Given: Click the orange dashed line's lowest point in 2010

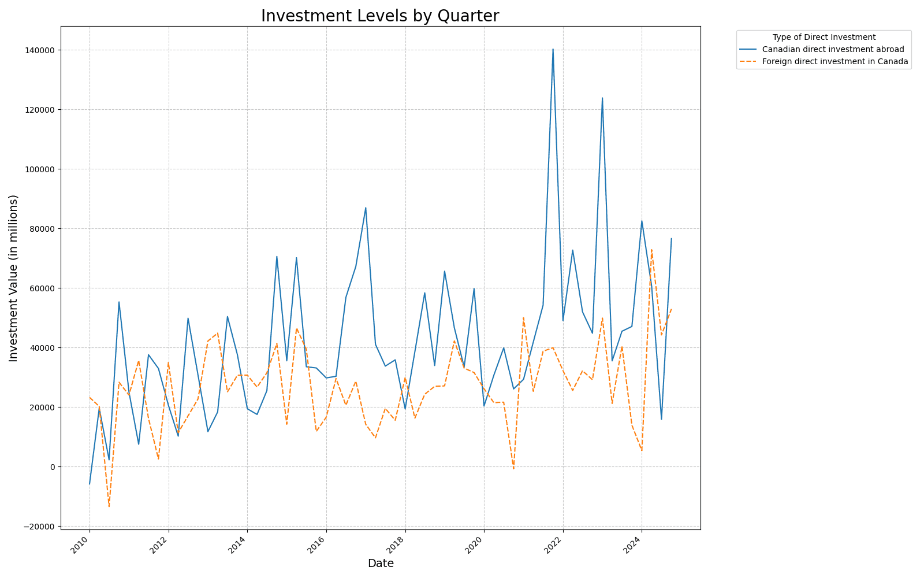Looking at the screenshot, I should [x=109, y=507].
